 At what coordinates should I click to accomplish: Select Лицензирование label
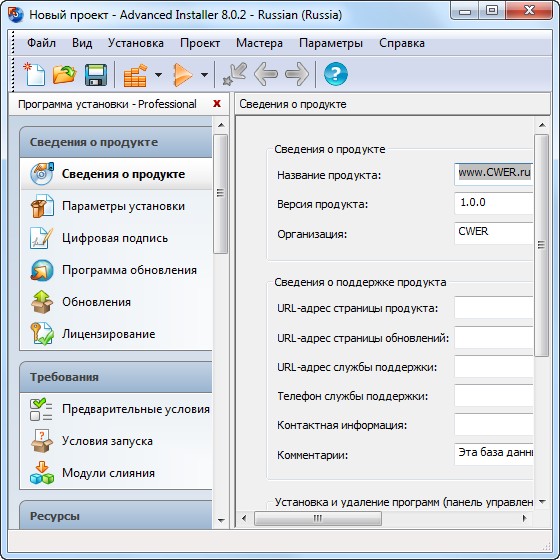click(109, 334)
